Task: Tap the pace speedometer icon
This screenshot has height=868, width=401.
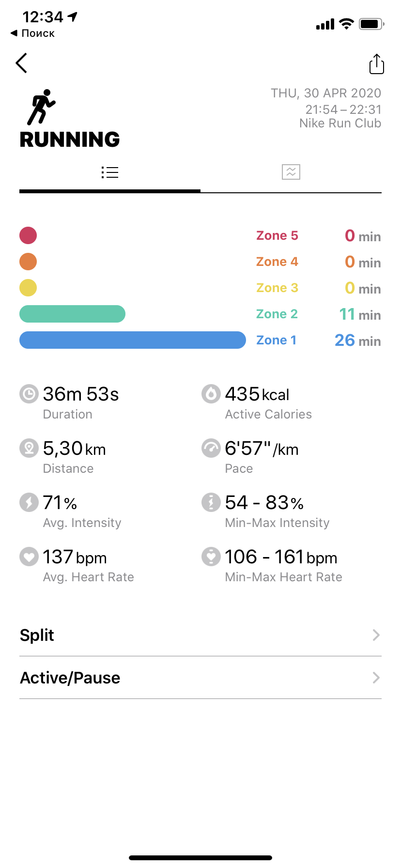Action: tap(211, 448)
